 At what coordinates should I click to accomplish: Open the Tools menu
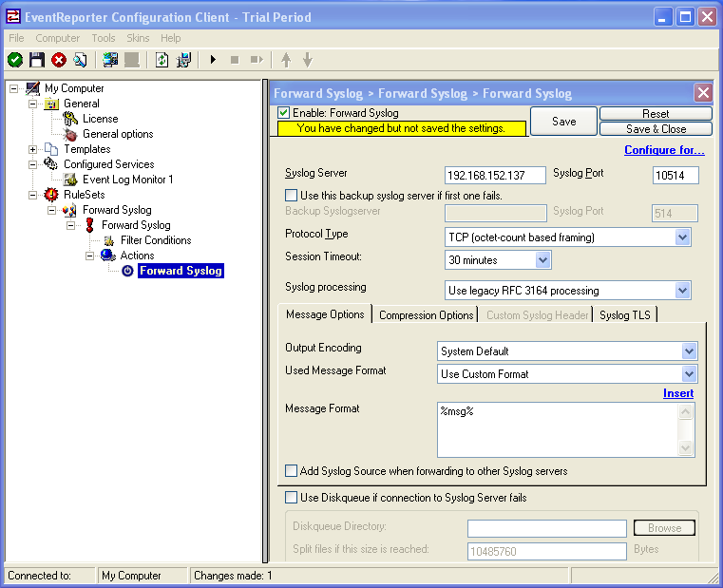click(104, 38)
